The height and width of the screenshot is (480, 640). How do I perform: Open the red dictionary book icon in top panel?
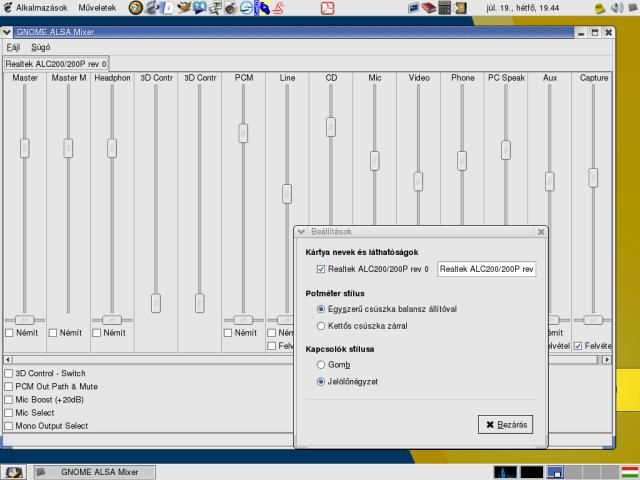point(428,8)
